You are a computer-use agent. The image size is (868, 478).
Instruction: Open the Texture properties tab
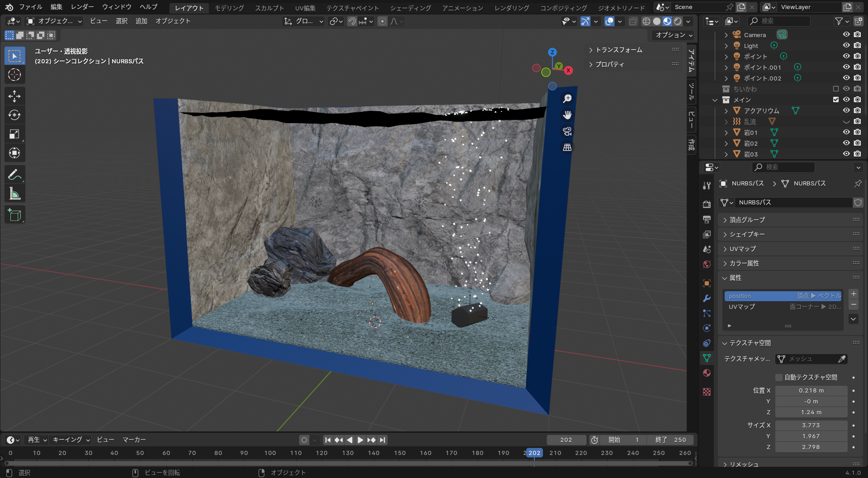(x=707, y=392)
